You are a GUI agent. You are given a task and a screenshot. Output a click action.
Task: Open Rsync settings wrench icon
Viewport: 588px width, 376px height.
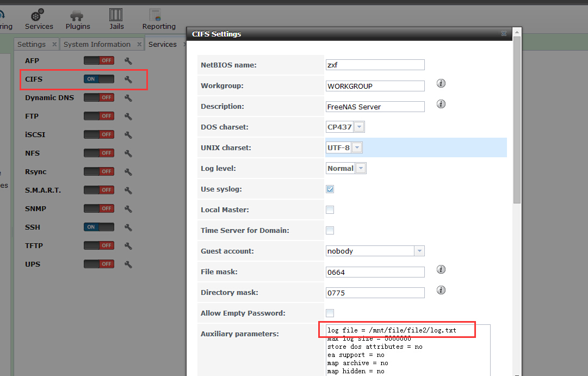tap(128, 172)
